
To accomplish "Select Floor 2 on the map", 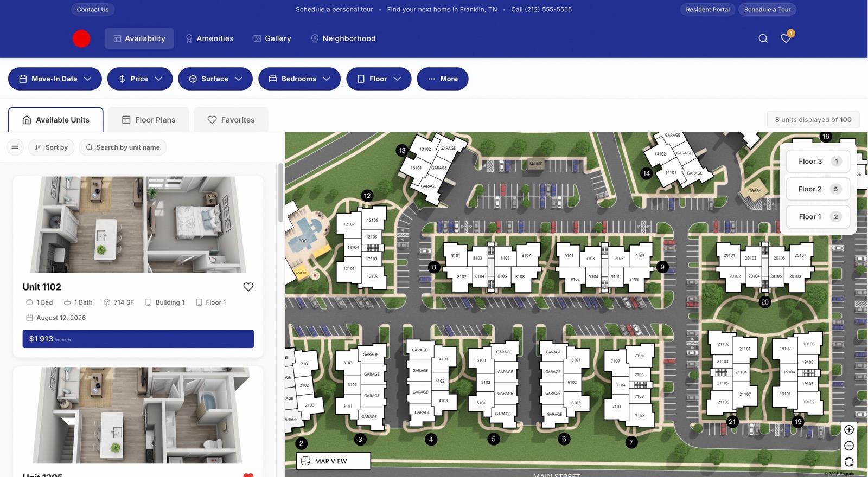I will [x=818, y=189].
